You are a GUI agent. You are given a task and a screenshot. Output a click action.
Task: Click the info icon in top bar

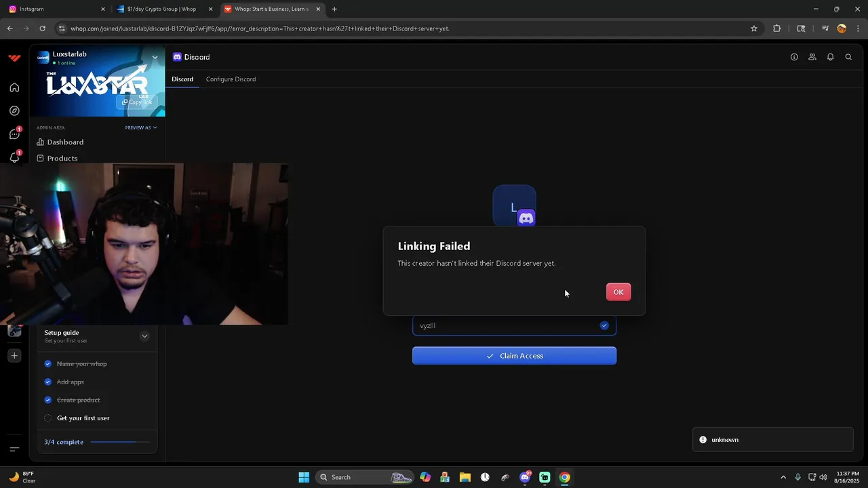click(x=794, y=57)
